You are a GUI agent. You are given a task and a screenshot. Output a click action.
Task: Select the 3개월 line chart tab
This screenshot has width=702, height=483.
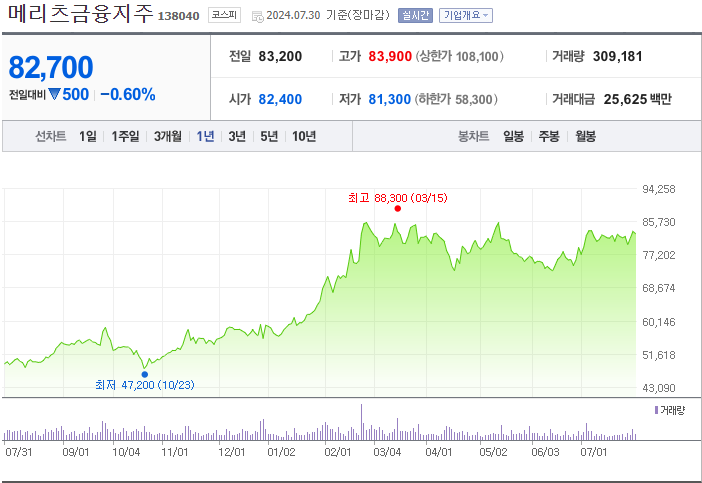168,136
